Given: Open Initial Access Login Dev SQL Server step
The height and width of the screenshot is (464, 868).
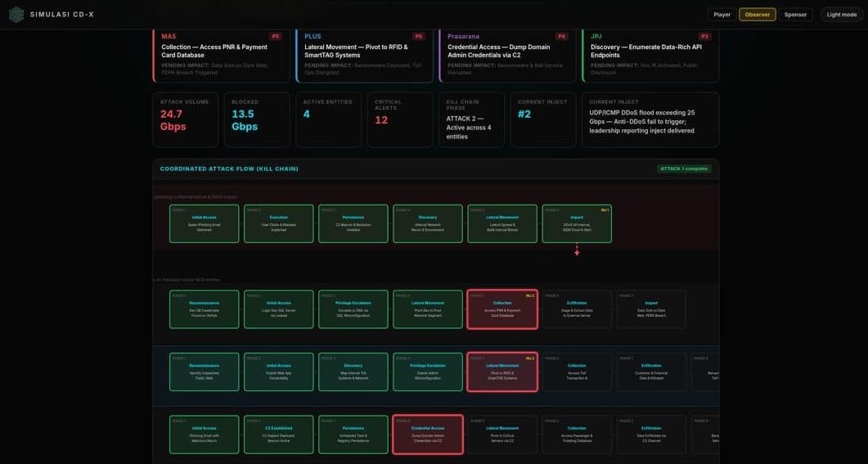Looking at the screenshot, I should pyautogui.click(x=278, y=309).
